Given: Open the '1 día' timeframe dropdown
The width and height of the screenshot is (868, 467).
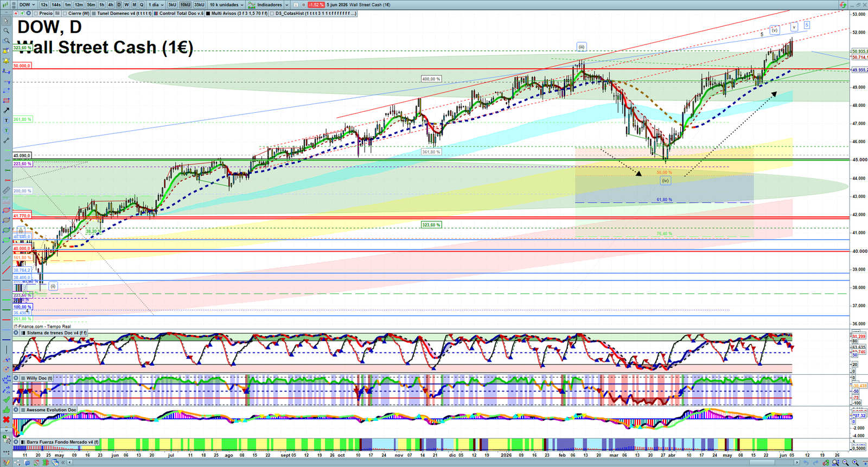Looking at the screenshot, I should (156, 5).
